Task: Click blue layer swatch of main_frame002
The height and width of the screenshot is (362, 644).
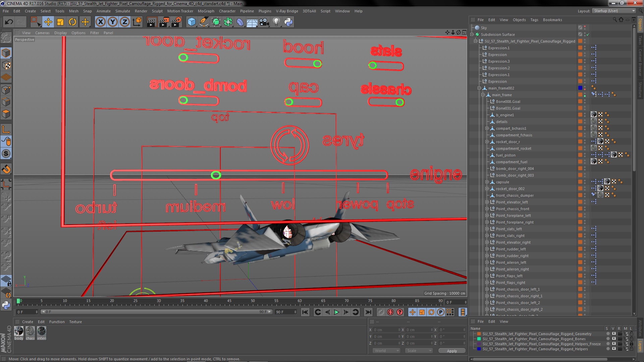Action: click(x=580, y=88)
